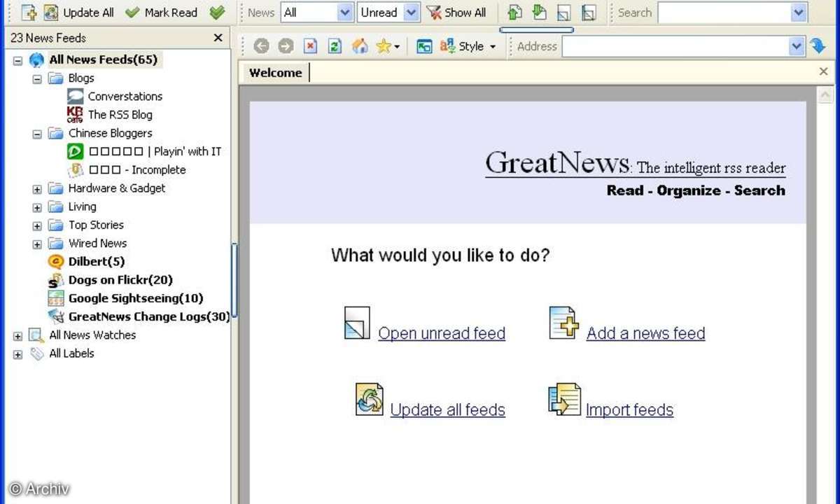
Task: Click the Mark Read toolbar button
Action: coord(162,12)
